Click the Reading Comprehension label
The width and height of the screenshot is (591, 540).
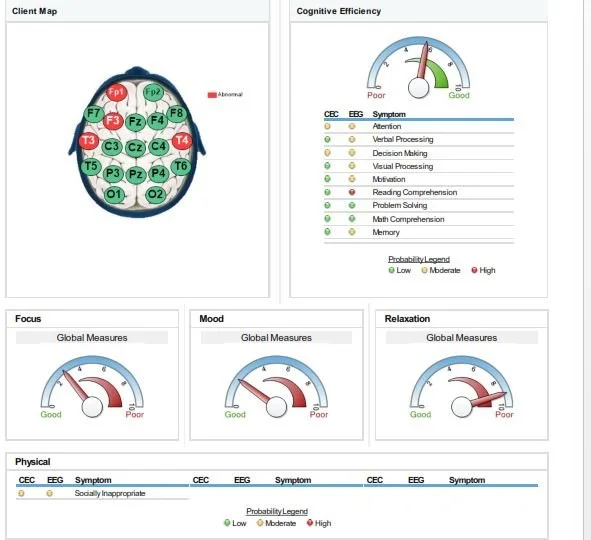[415, 192]
